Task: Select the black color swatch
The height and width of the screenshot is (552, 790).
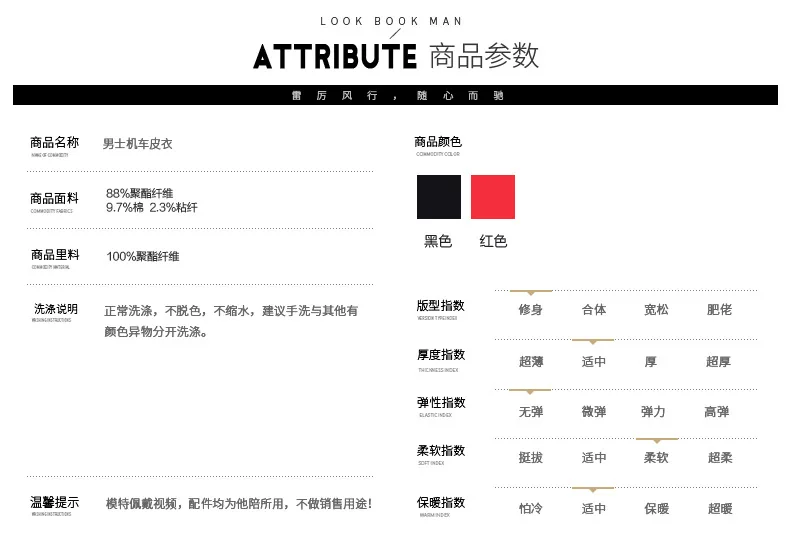Action: click(438, 197)
